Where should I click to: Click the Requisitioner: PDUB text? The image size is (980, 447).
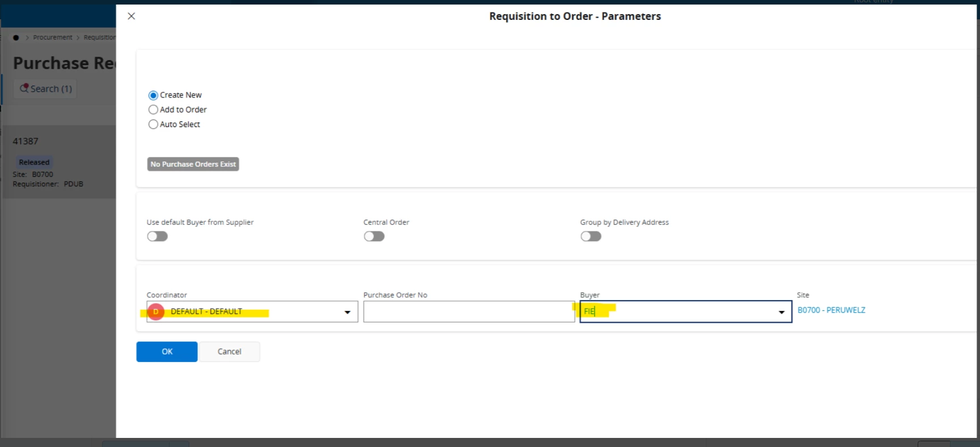point(48,184)
